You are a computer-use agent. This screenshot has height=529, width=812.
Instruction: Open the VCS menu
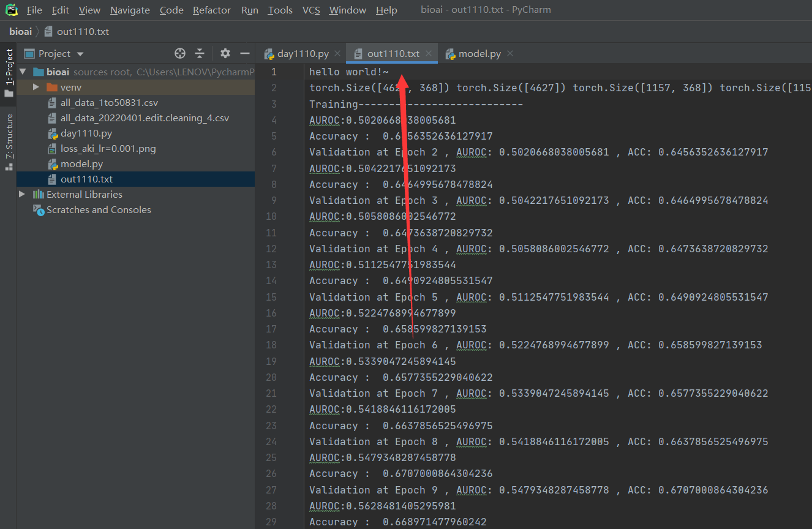tap(311, 10)
